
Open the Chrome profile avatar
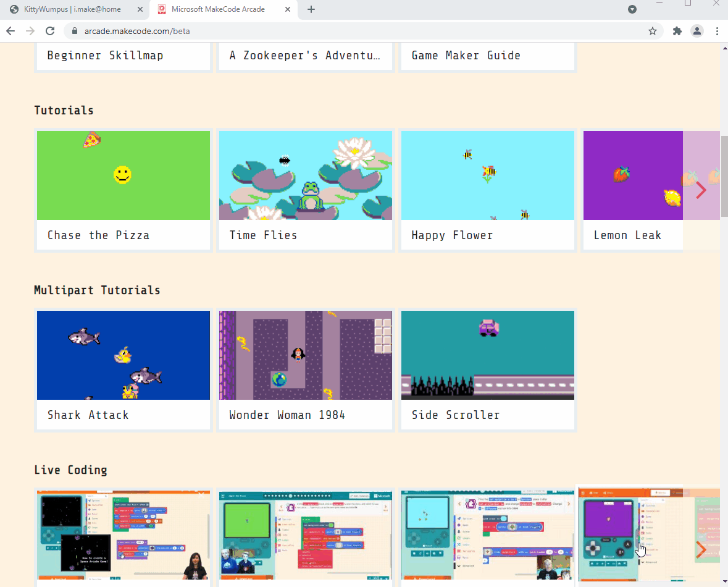(x=697, y=31)
